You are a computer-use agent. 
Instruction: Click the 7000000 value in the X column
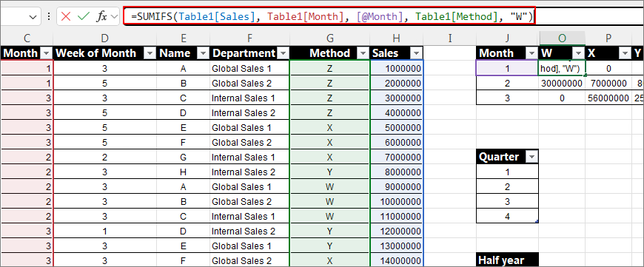pyautogui.click(x=608, y=84)
